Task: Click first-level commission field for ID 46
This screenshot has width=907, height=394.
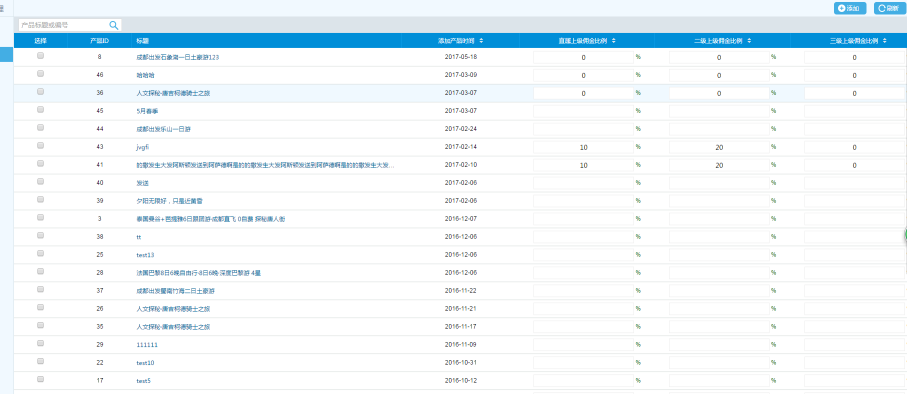Action: [x=583, y=75]
